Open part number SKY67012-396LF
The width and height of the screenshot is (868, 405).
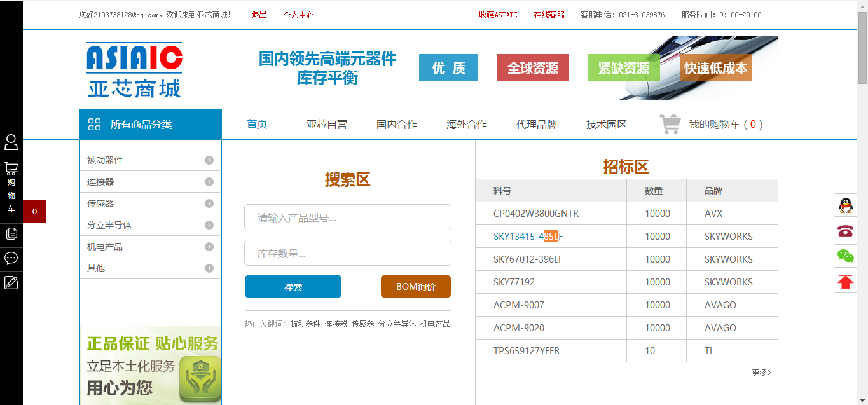coord(528,259)
